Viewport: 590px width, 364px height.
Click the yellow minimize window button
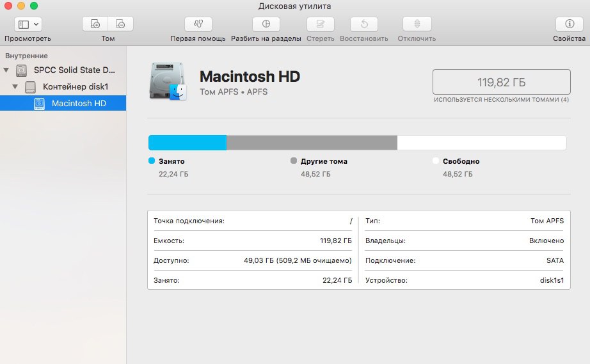[21, 5]
